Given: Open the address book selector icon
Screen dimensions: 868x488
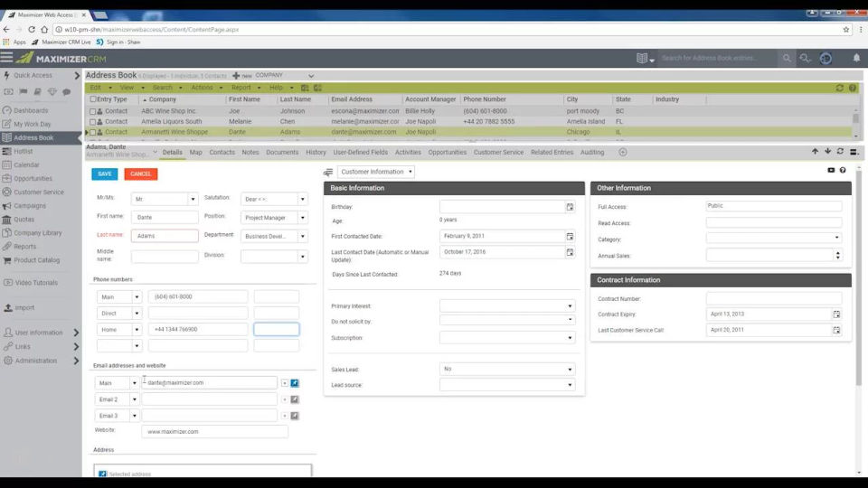Looking at the screenshot, I should 645,58.
